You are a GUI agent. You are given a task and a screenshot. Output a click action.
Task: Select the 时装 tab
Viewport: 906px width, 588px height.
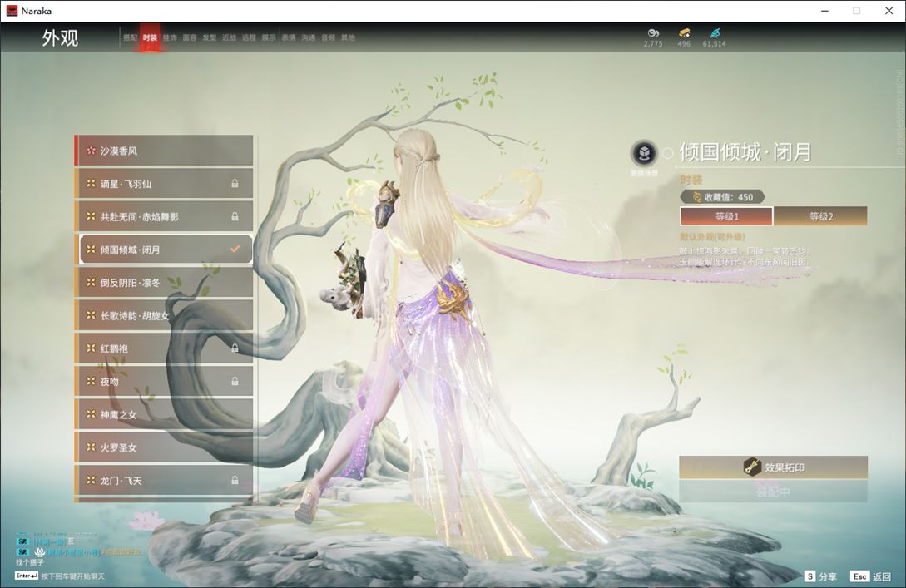pos(151,37)
